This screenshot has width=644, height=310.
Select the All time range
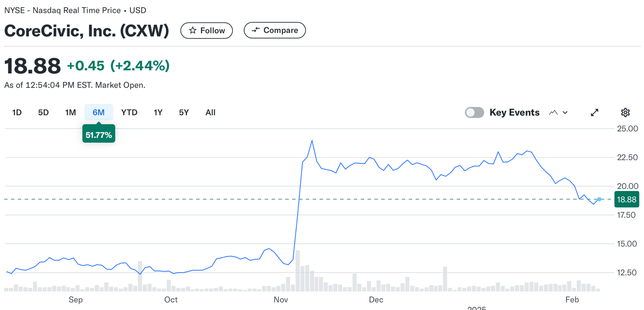pyautogui.click(x=210, y=113)
